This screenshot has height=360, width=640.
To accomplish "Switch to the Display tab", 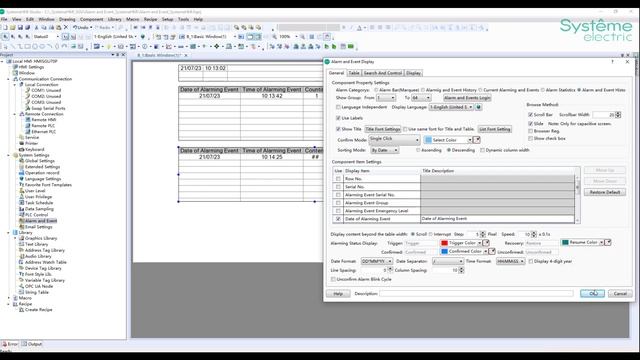I will coord(413,73).
